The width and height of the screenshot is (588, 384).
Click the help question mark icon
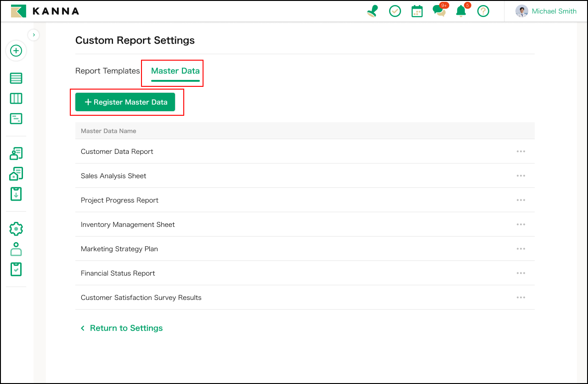pos(483,11)
